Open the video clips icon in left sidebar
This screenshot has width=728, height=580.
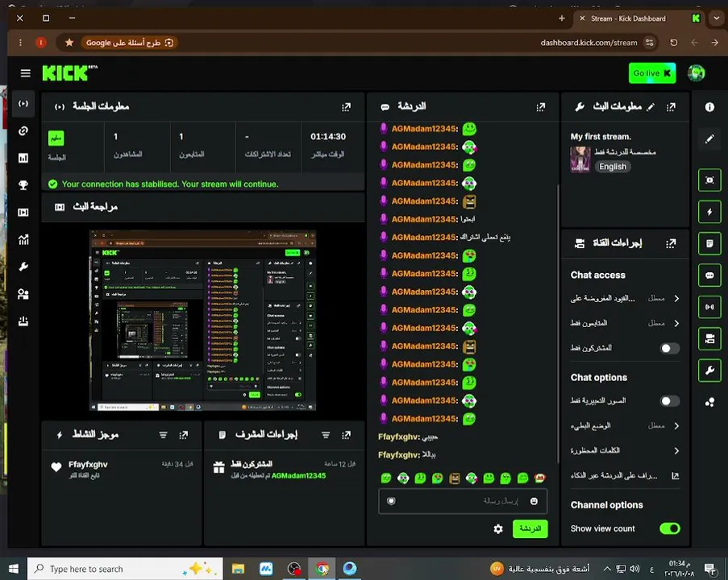[23, 213]
